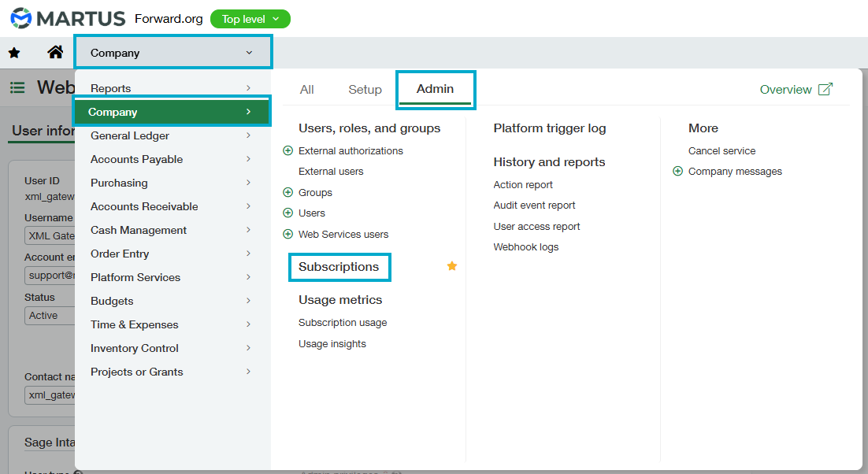This screenshot has width=868, height=474.
Task: Add new External authorizations via plus icon
Action: 287,150
